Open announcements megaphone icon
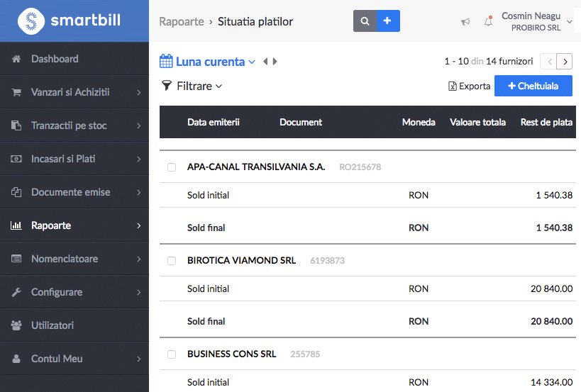This screenshot has height=392, width=581. (465, 22)
